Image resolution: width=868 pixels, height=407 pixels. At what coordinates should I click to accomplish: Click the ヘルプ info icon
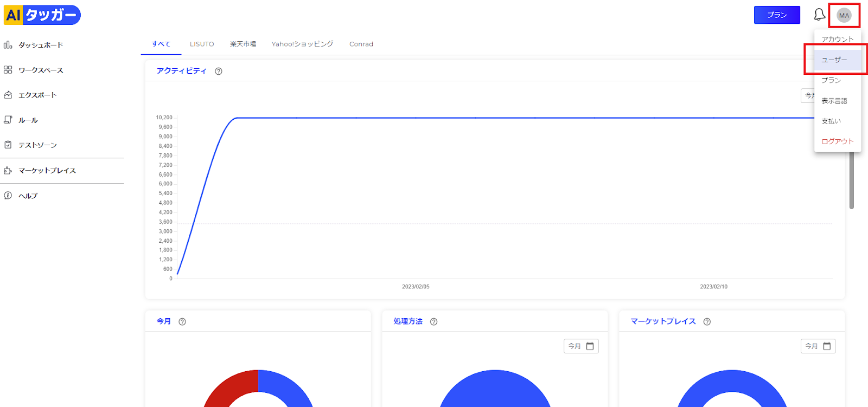pos(8,196)
